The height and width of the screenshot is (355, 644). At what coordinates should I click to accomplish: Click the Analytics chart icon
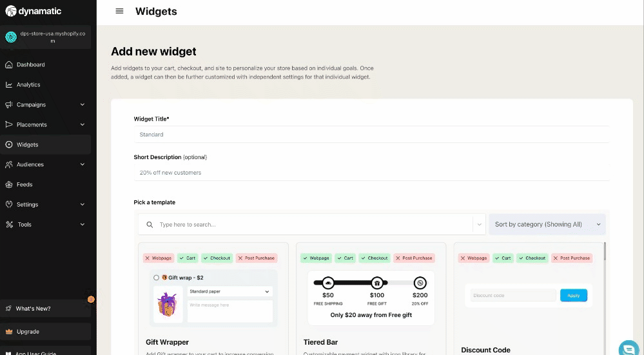(9, 84)
